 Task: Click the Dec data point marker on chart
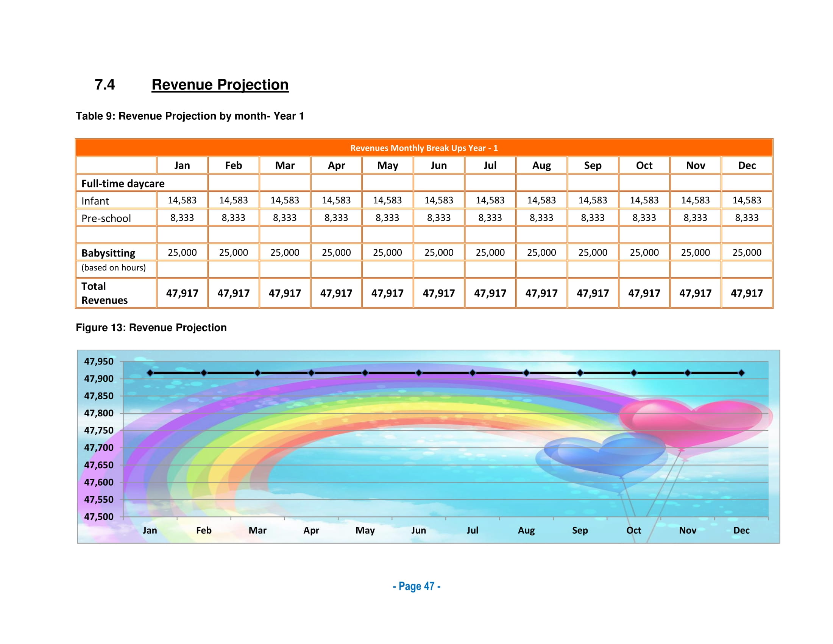(x=741, y=373)
